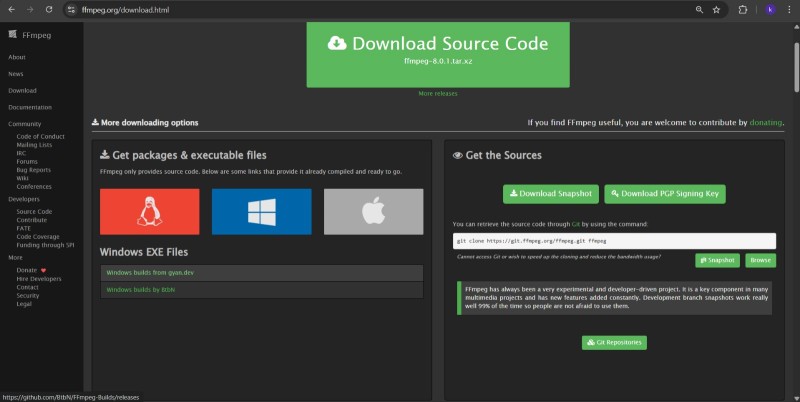Click the Browse button
The width and height of the screenshot is (800, 402).
coord(760,260)
